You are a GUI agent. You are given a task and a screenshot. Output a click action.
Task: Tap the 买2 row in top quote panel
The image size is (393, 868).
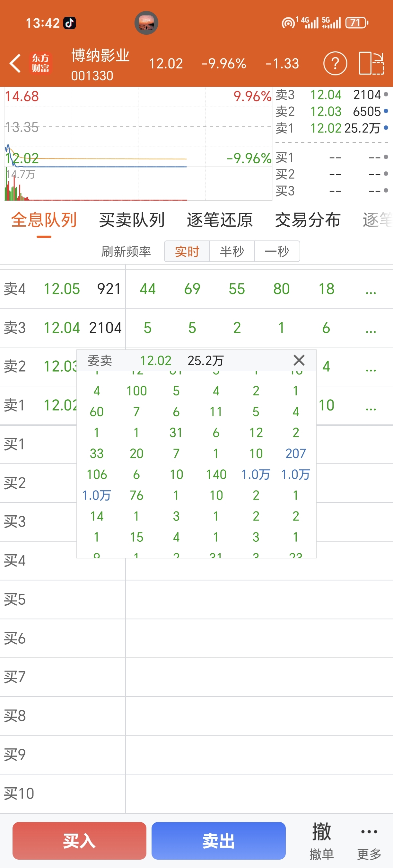click(331, 174)
